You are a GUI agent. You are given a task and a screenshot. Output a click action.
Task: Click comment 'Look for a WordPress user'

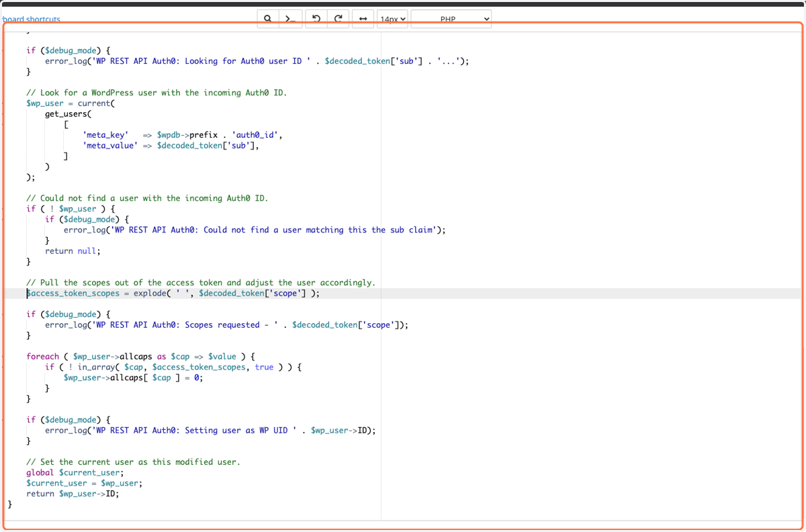point(156,93)
